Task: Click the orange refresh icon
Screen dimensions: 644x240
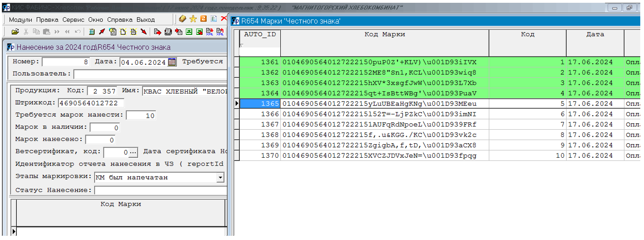Action: click(203, 19)
